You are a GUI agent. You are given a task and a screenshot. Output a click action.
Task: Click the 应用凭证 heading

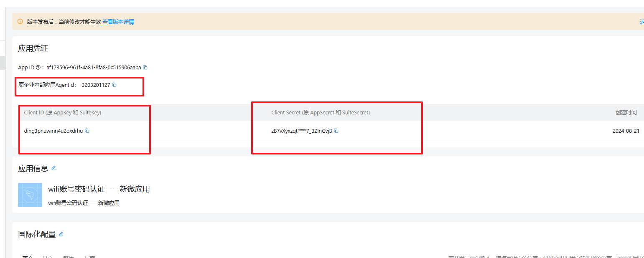click(33, 48)
